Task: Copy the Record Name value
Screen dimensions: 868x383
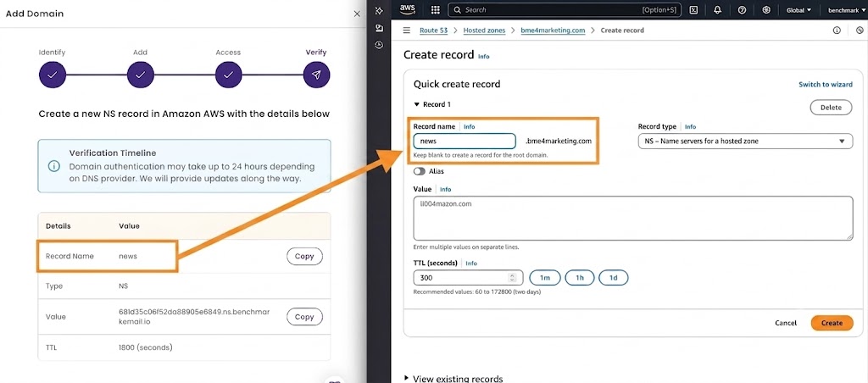Action: tap(304, 256)
